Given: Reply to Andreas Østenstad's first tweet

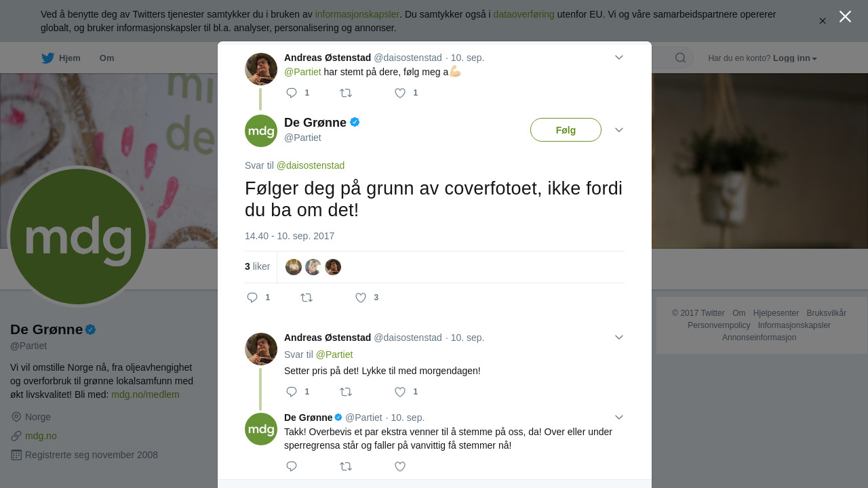Looking at the screenshot, I should [x=292, y=93].
